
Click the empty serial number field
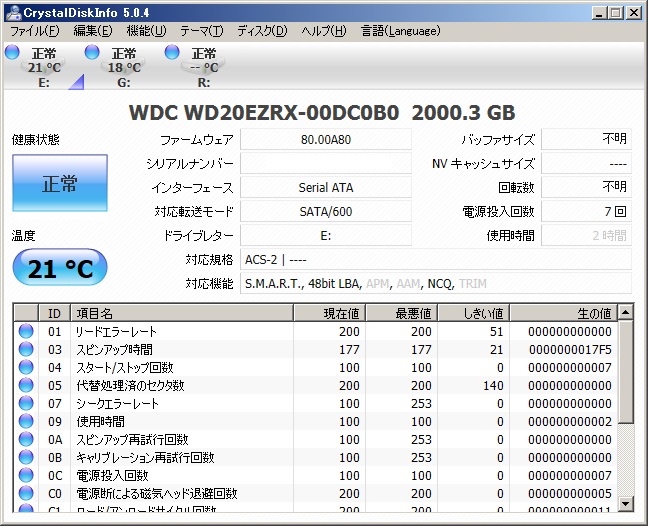click(x=326, y=164)
